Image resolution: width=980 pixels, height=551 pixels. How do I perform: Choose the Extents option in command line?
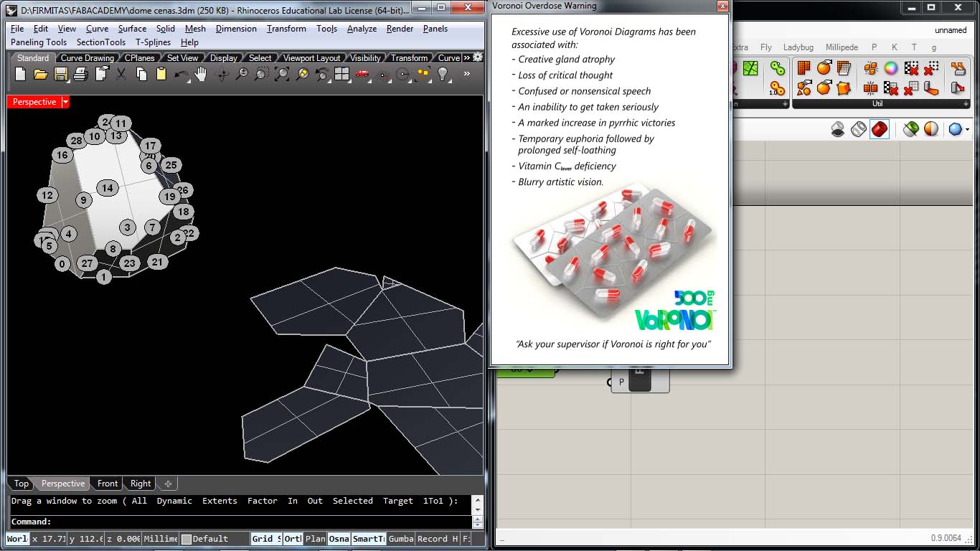[220, 501]
